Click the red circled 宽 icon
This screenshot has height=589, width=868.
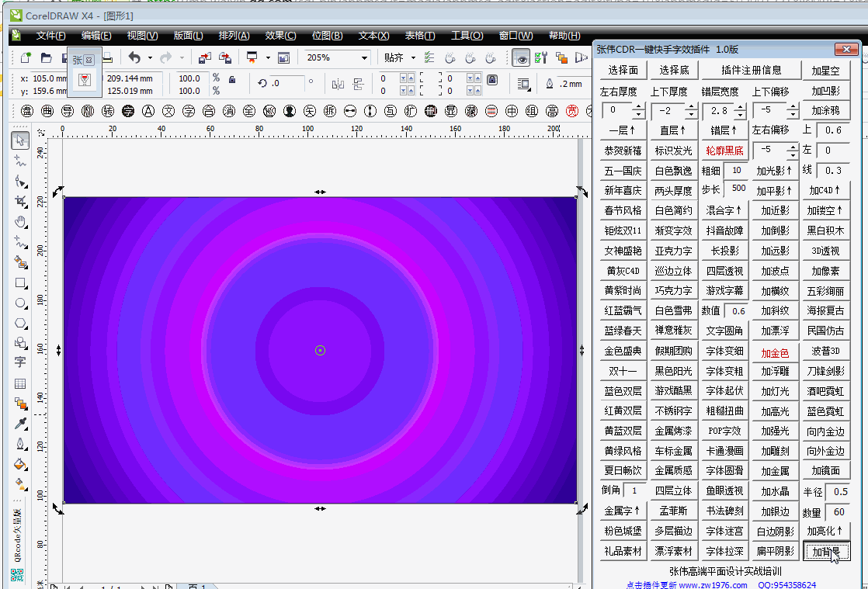[x=572, y=111]
